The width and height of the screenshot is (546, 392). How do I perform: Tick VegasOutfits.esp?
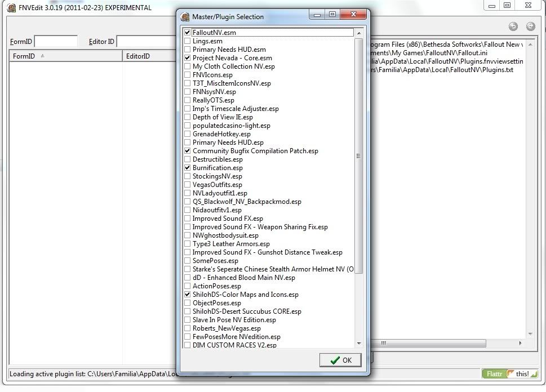pyautogui.click(x=187, y=185)
